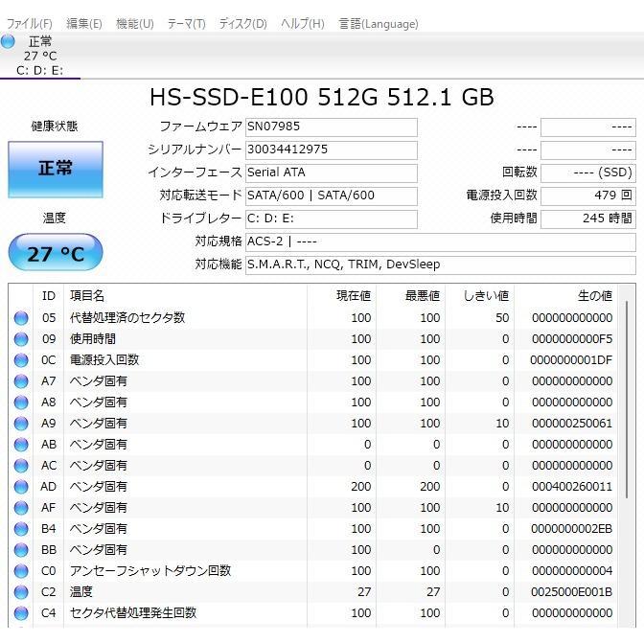Click the status orb for attribute C2 温度

click(21, 592)
